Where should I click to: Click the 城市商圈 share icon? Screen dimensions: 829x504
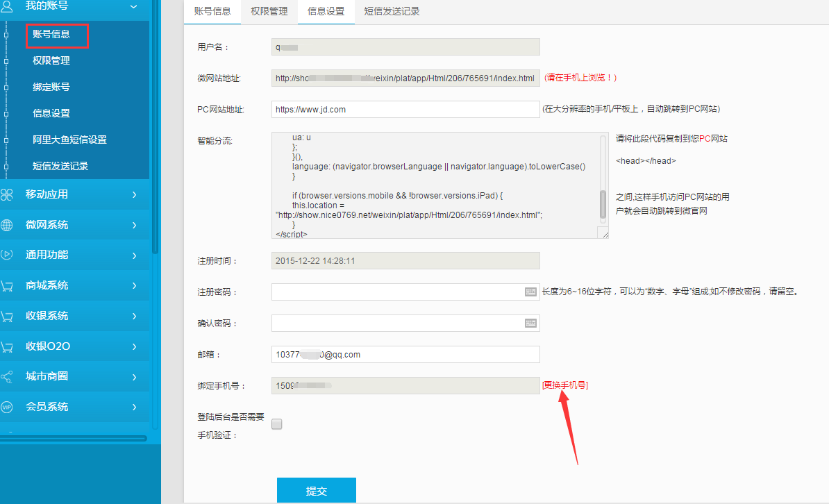tap(7, 376)
